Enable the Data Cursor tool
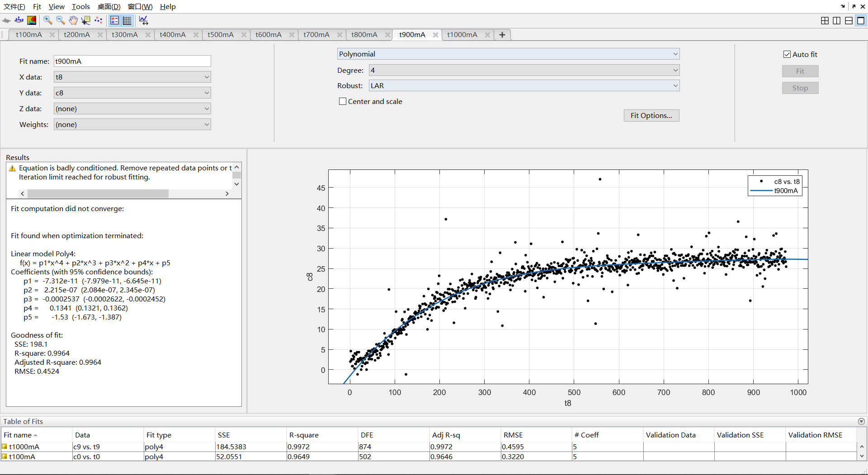 85,20
